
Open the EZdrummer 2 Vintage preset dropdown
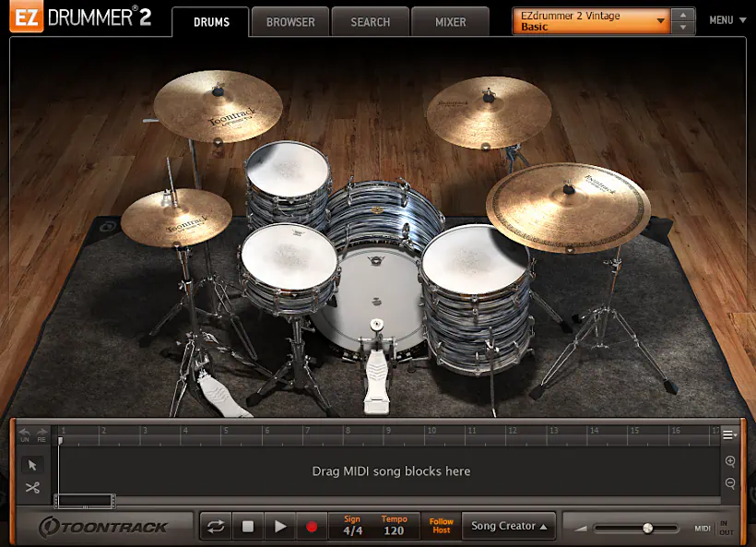(x=591, y=21)
